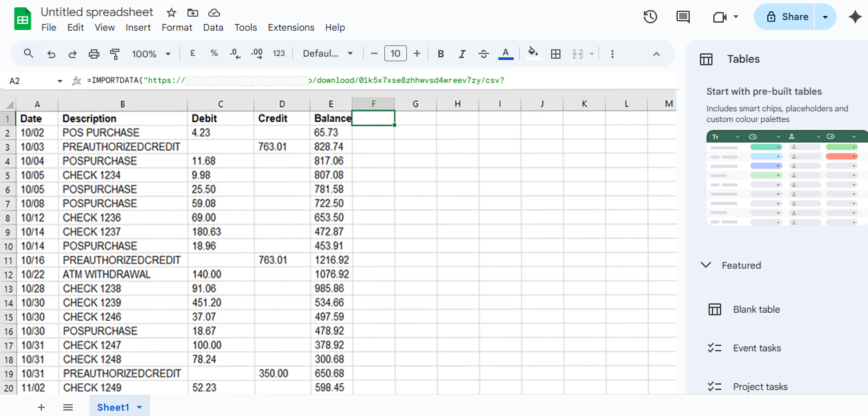This screenshot has width=868, height=416.
Task: Open the meeting camera dropdown arrow
Action: pos(736,17)
